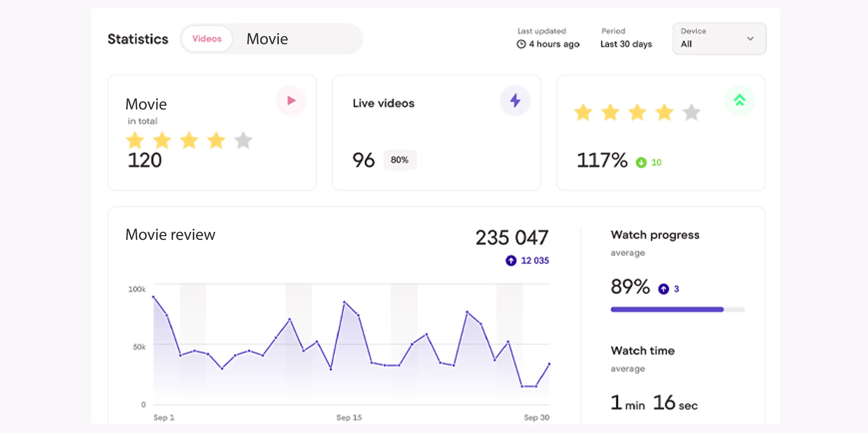
Task: Click the Sep 15 axis label
Action: click(349, 418)
